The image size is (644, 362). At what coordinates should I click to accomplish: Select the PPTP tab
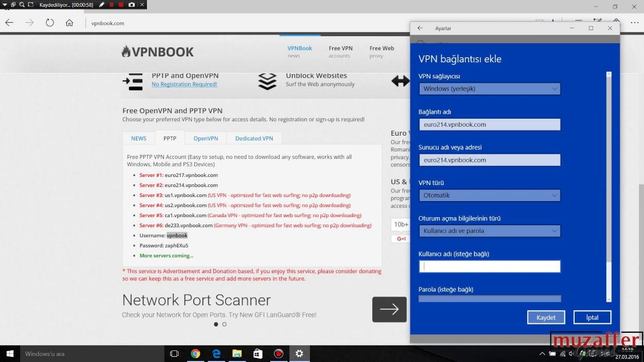(170, 138)
